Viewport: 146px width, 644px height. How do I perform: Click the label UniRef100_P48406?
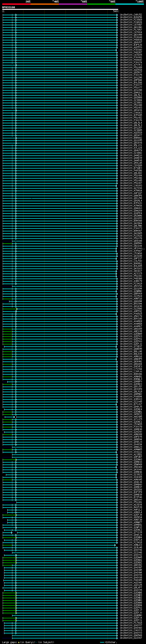tap(131, 40)
